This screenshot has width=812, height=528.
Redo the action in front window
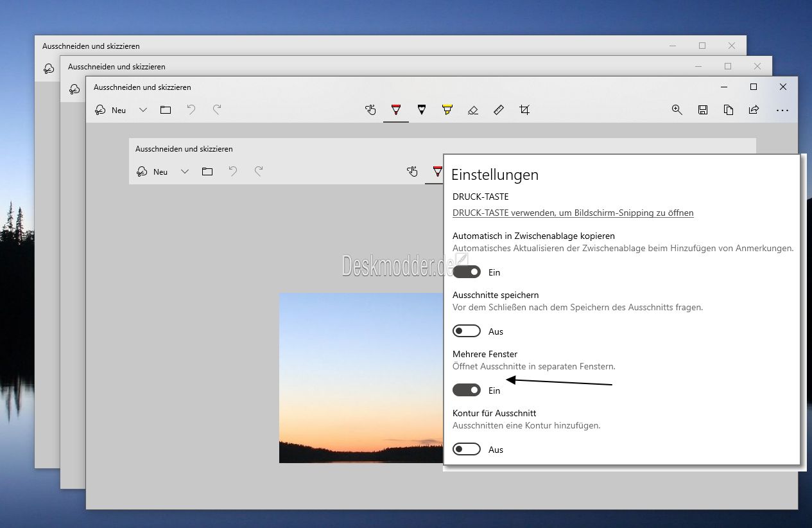(217, 110)
